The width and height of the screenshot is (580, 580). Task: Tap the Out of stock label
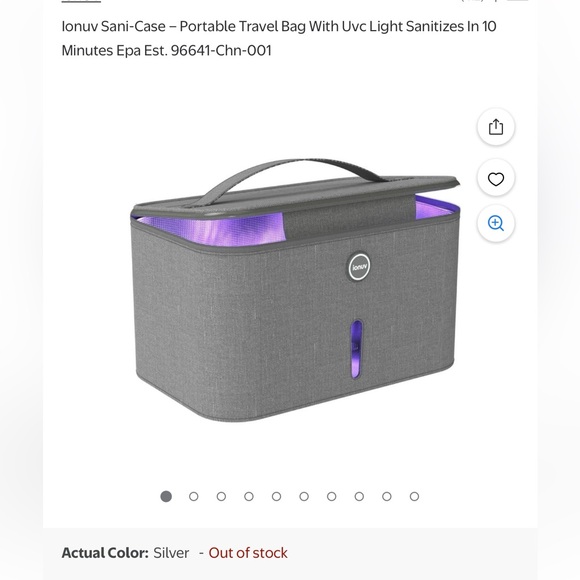[x=248, y=553]
